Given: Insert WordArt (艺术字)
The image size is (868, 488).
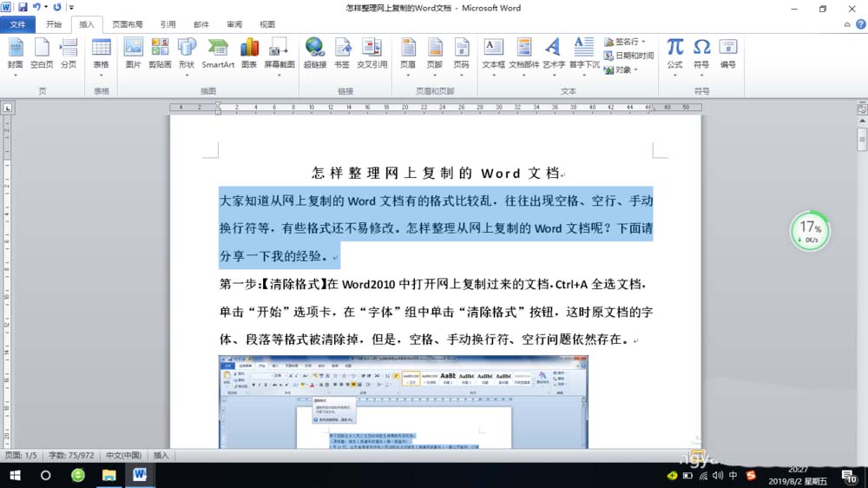Looking at the screenshot, I should click(554, 56).
